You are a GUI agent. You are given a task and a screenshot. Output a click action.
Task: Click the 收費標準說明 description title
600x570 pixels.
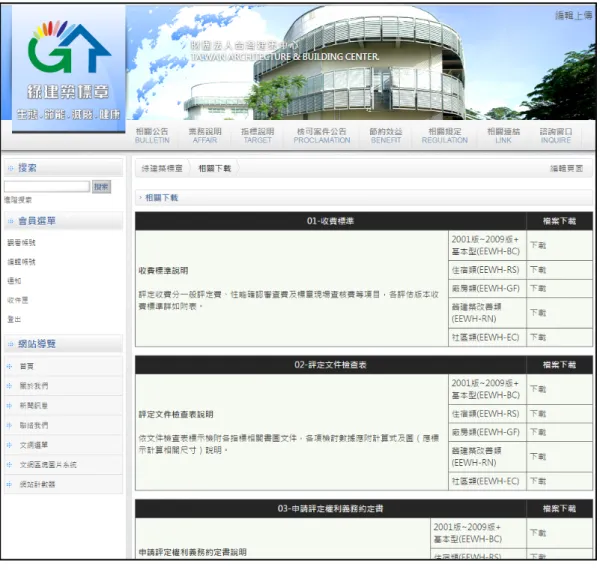pyautogui.click(x=163, y=271)
